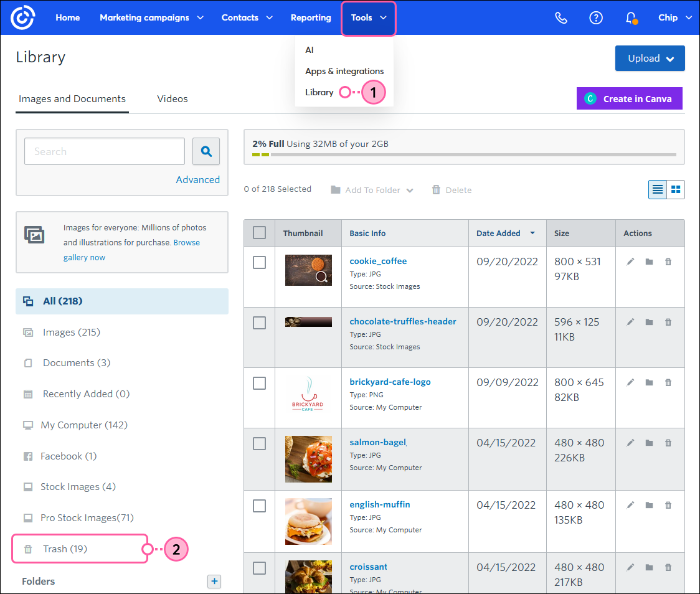Delete croissant with trash icon
The height and width of the screenshot is (594, 700).
click(668, 567)
